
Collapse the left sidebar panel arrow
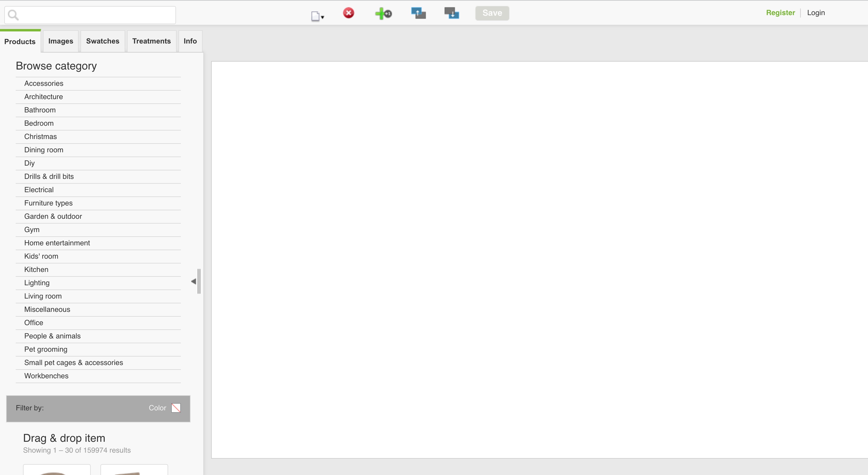coord(194,281)
